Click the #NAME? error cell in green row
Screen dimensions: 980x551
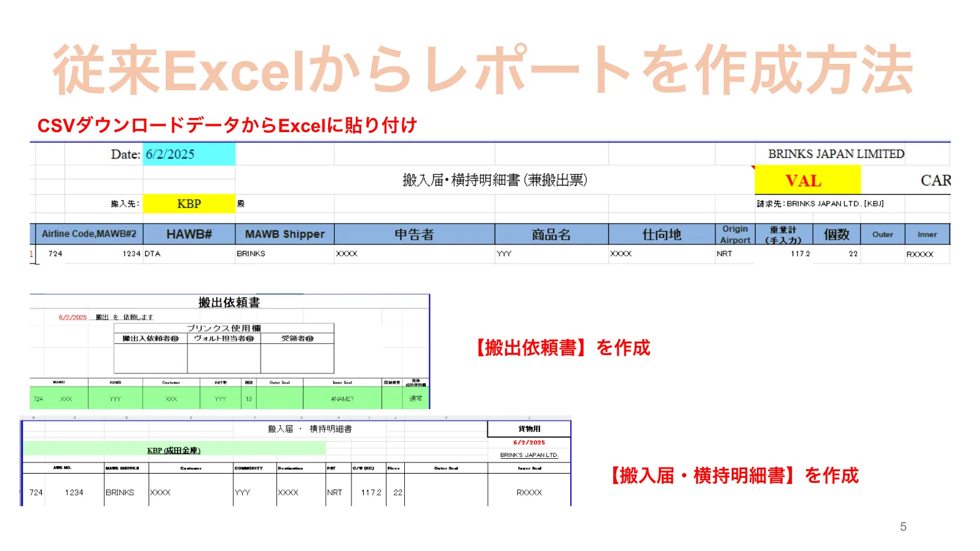(342, 399)
